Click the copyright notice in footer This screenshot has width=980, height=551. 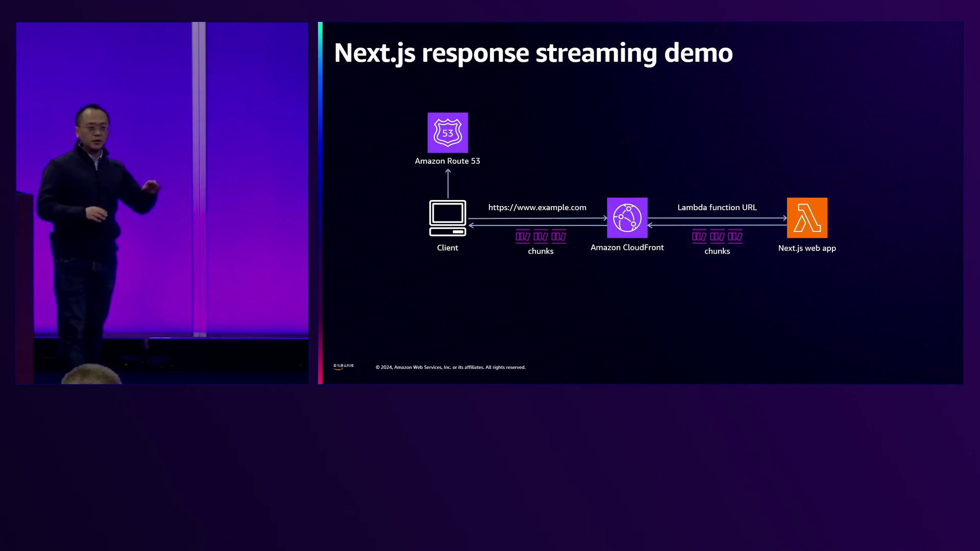450,367
